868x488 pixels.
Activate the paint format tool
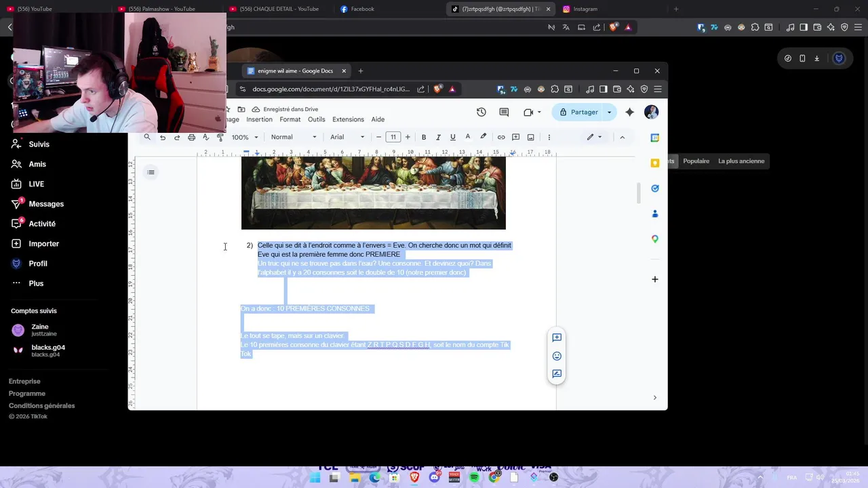pyautogui.click(x=220, y=137)
